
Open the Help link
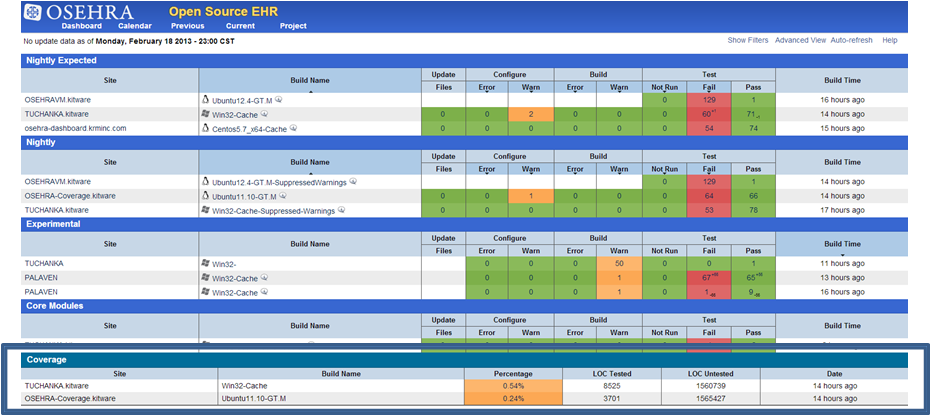click(890, 40)
